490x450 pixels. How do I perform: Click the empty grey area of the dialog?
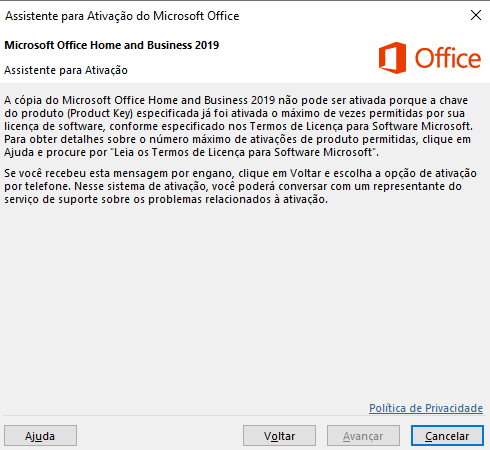(x=245, y=300)
